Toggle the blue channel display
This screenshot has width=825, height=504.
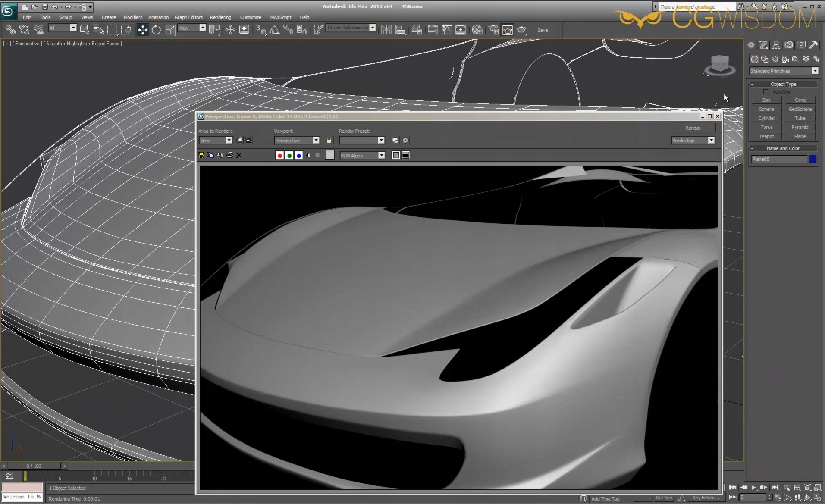tap(298, 155)
